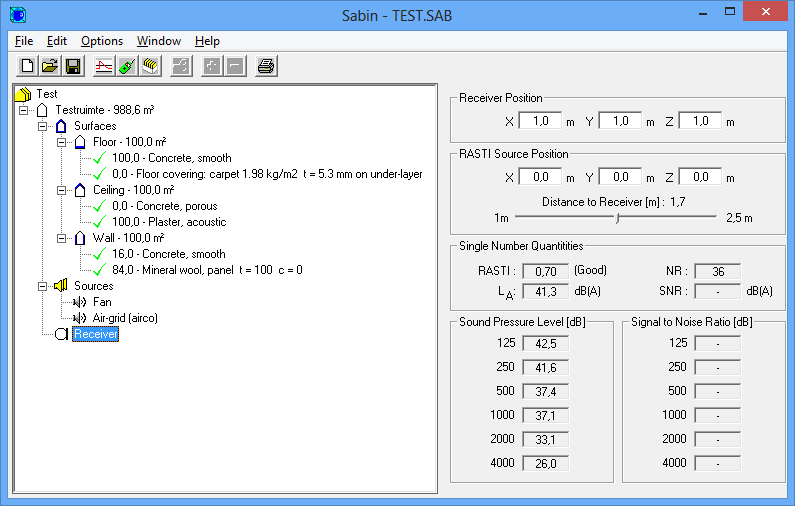Collapse the Sources tree node
This screenshot has height=506, width=795.
43,286
